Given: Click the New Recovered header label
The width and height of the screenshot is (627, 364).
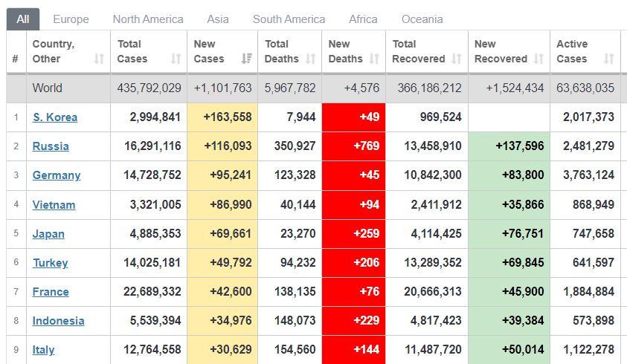Looking at the screenshot, I should point(501,51).
